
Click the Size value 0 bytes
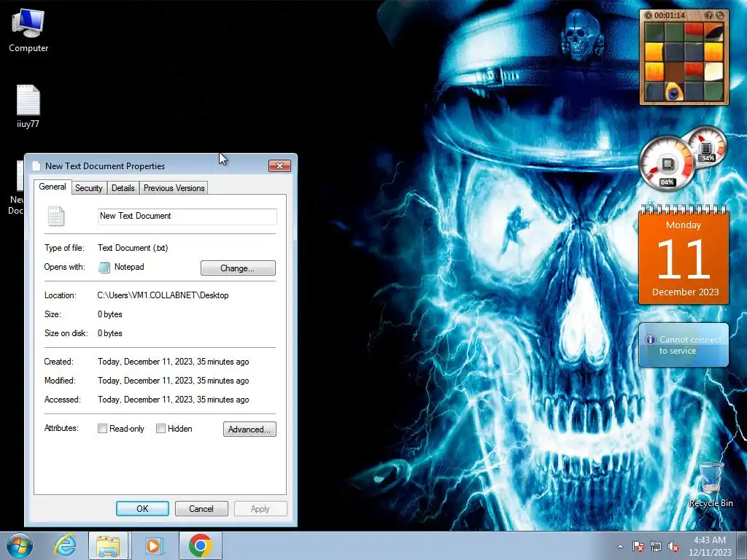pos(110,314)
